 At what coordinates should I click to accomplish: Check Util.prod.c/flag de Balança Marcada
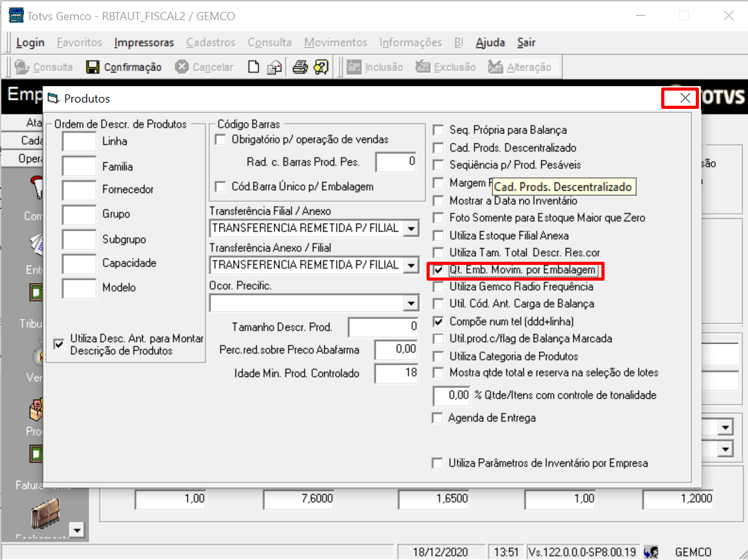[x=438, y=339]
